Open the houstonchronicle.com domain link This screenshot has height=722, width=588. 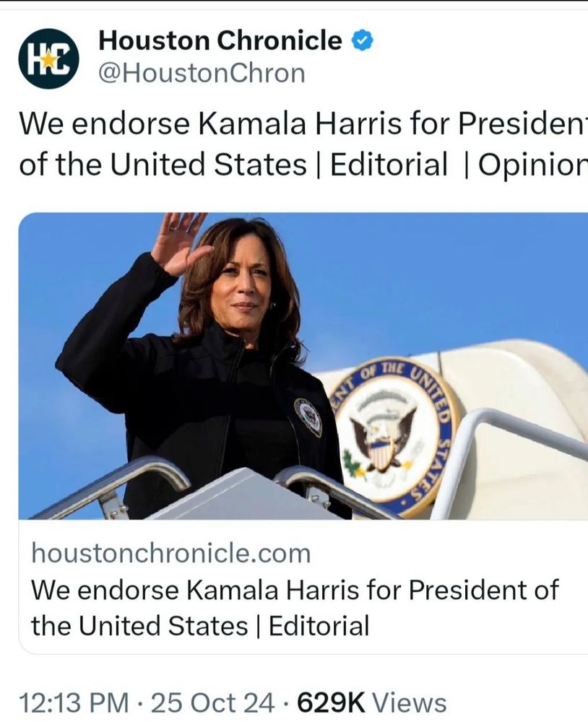click(x=171, y=553)
